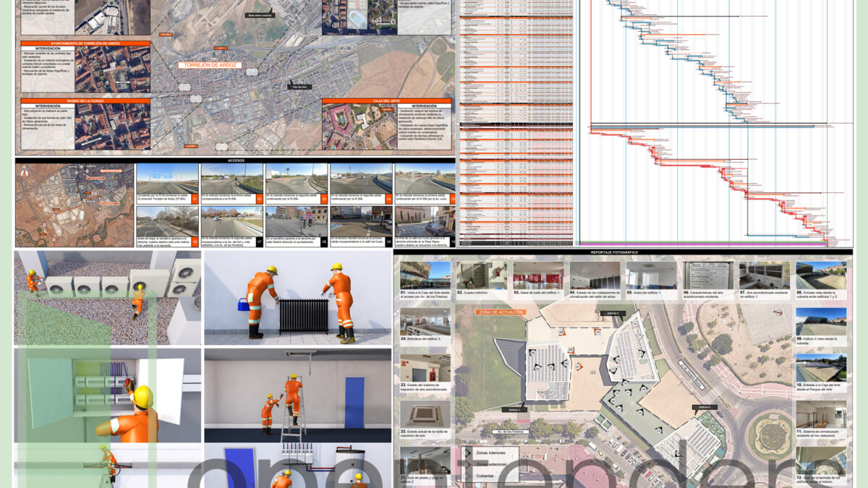The image size is (868, 488).
Task: Open photo 01 view of Caja del Arte
Action: [x=425, y=275]
